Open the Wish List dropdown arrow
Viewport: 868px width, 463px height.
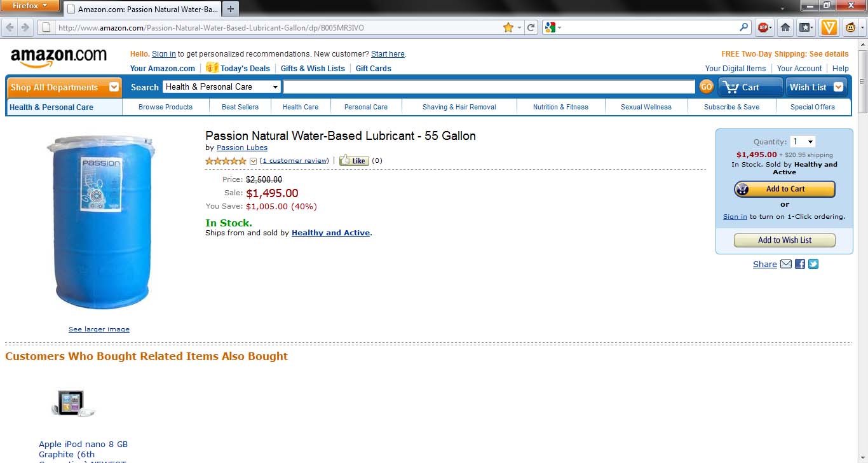click(x=838, y=87)
